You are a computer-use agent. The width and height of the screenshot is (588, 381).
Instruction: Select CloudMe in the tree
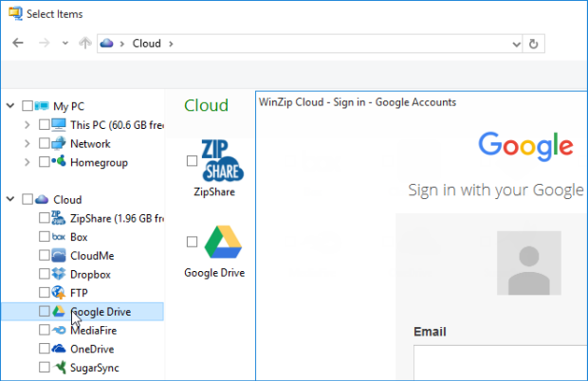point(92,256)
